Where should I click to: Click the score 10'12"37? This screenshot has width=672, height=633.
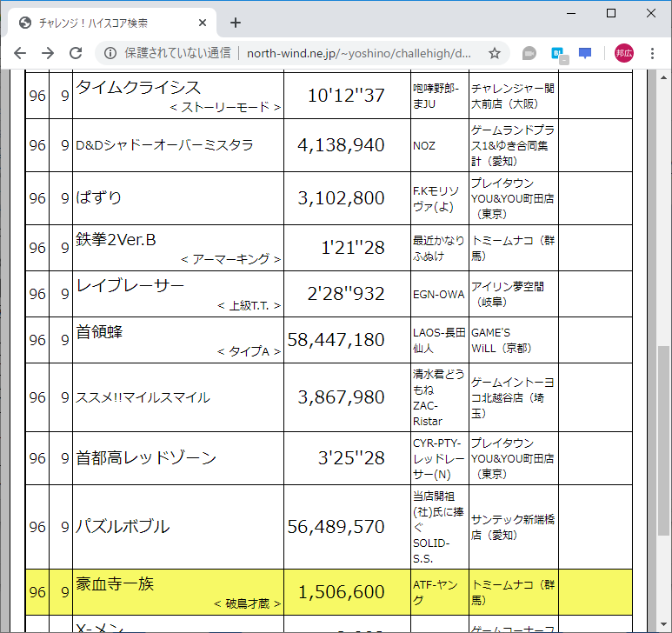pyautogui.click(x=346, y=95)
